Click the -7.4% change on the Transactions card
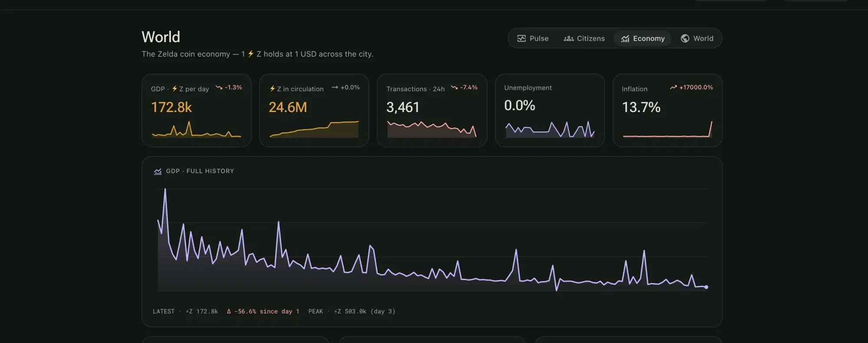Image resolution: width=868 pixels, height=343 pixels. pos(469,87)
